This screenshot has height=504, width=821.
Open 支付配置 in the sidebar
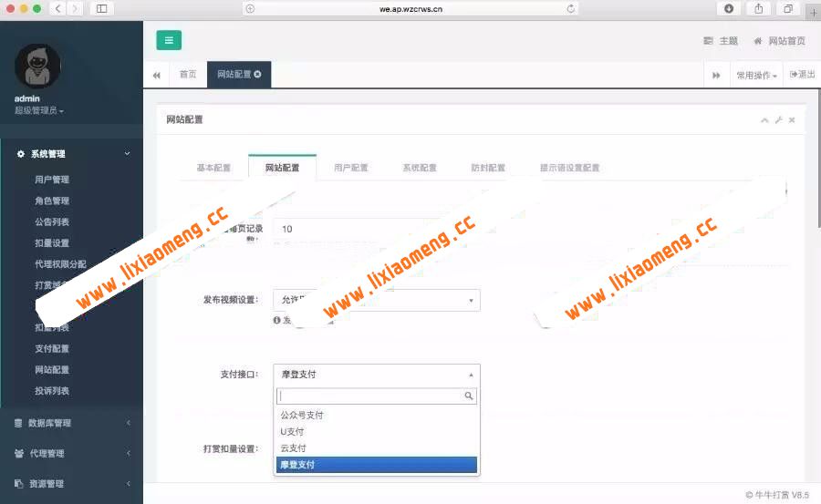(52, 348)
